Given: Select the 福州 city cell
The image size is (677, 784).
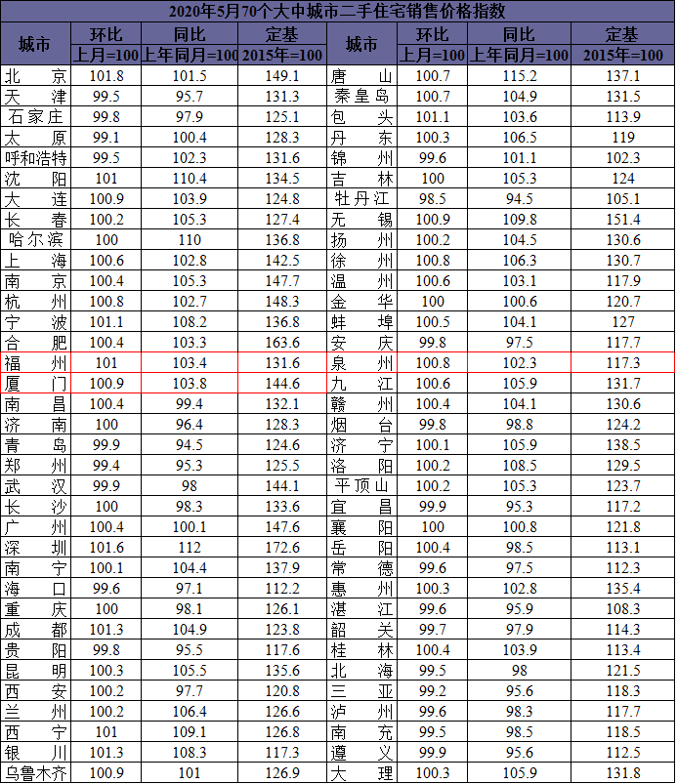Looking at the screenshot, I should (35, 363).
